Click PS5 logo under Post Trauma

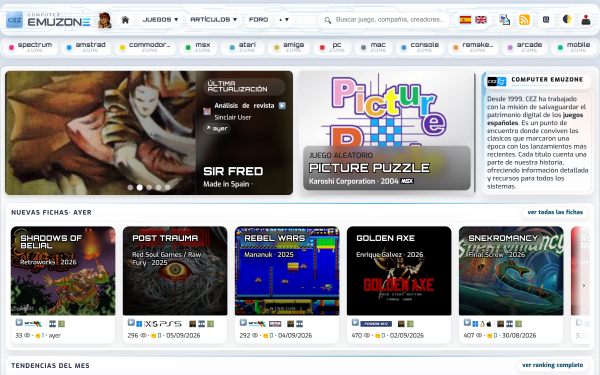171,324
